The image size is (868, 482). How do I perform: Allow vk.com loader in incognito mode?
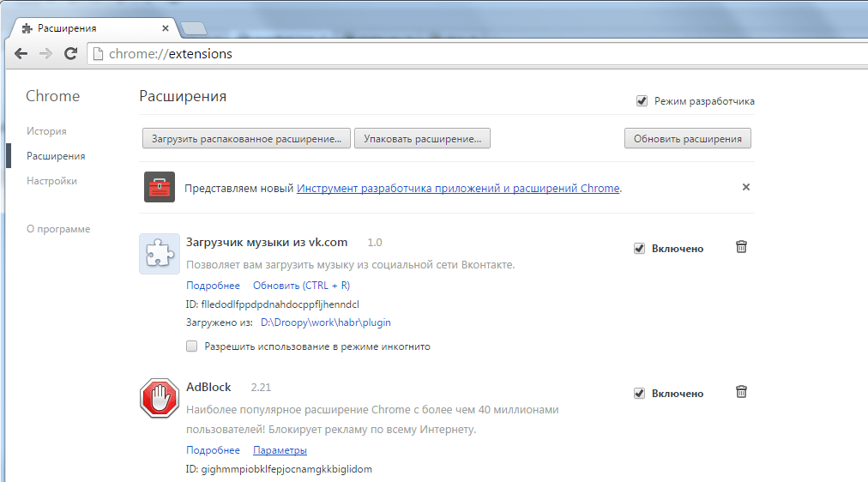point(191,346)
